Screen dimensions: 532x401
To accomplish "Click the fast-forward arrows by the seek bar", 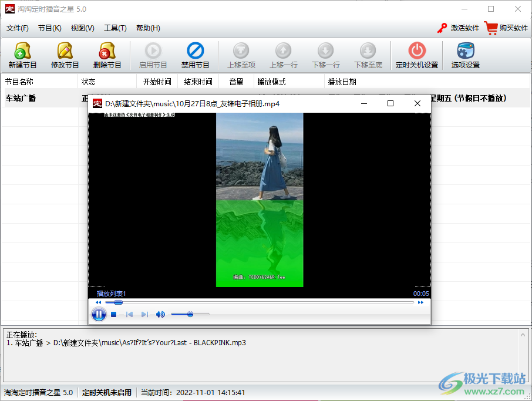I will click(420, 302).
